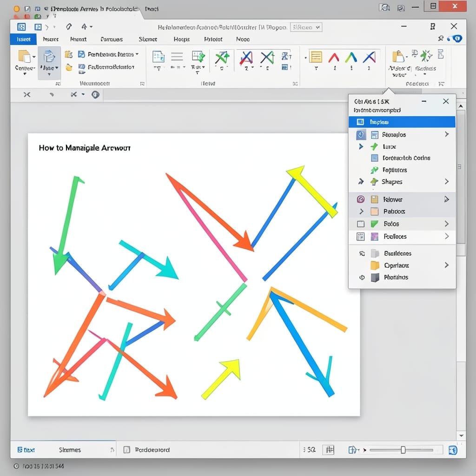
Task: Click the Slırmes label in status bar
Action: tap(70, 450)
